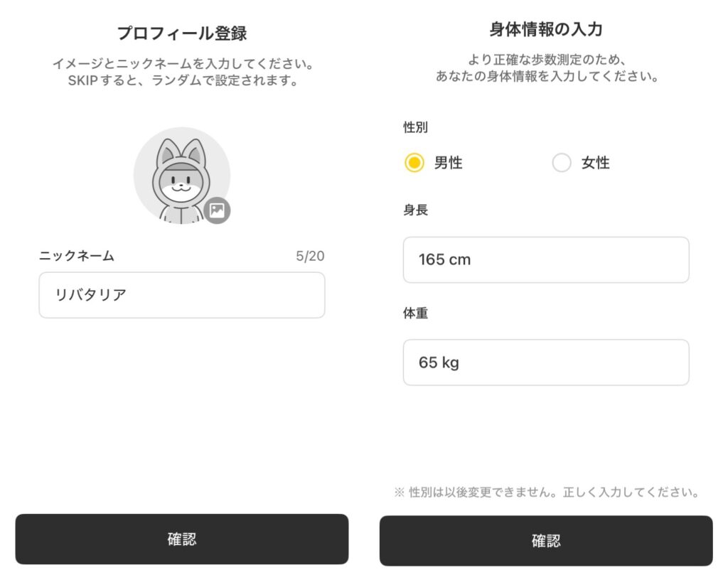Select the 女性 radio button
The image size is (728, 580).
[x=562, y=163]
